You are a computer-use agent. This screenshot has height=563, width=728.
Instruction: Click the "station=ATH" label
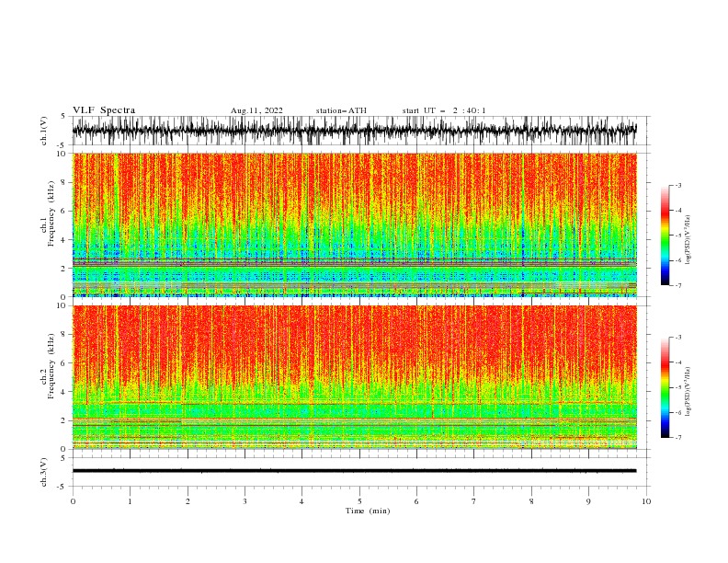point(341,110)
